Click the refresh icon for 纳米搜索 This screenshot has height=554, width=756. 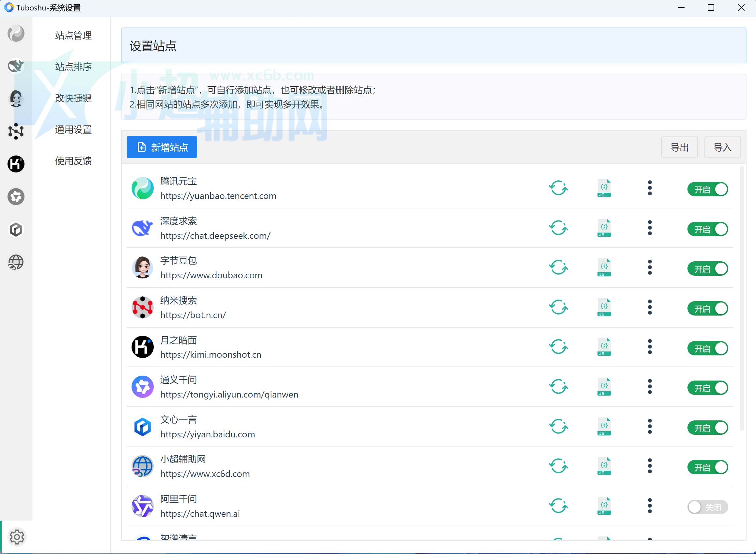[558, 307]
